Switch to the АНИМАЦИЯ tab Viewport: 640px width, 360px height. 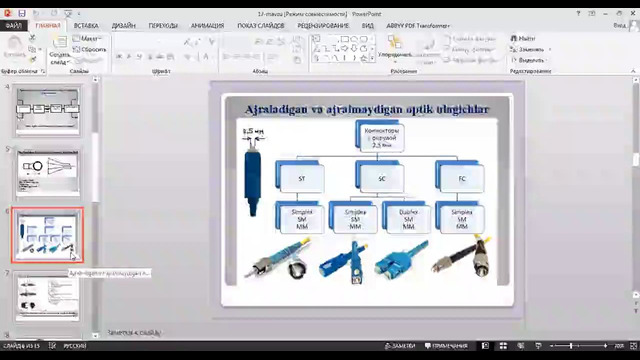pos(207,25)
